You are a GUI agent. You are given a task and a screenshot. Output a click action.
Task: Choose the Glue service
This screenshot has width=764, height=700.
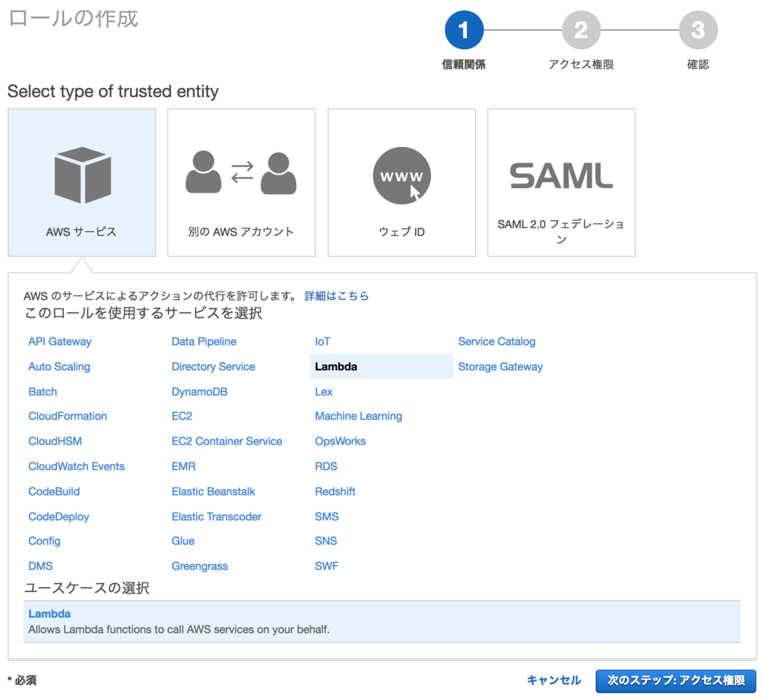(184, 541)
